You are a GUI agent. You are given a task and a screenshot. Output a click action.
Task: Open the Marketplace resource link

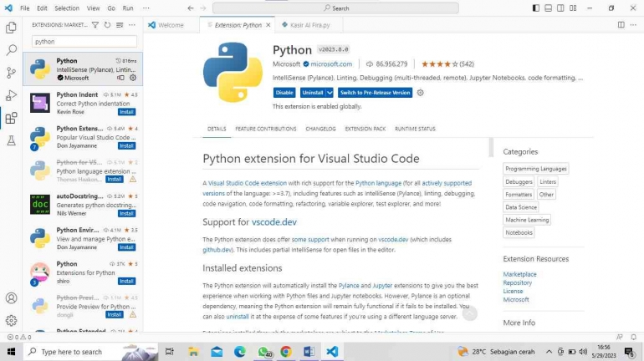coord(519,274)
